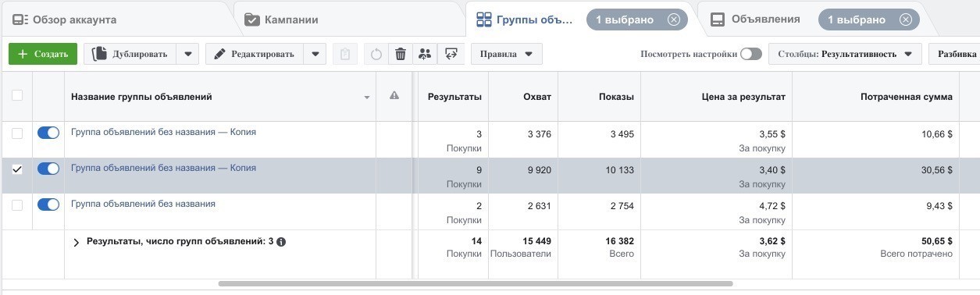Screen dimensions: 980x295
Task: Click the undo circular arrow icon
Action: coord(376,54)
